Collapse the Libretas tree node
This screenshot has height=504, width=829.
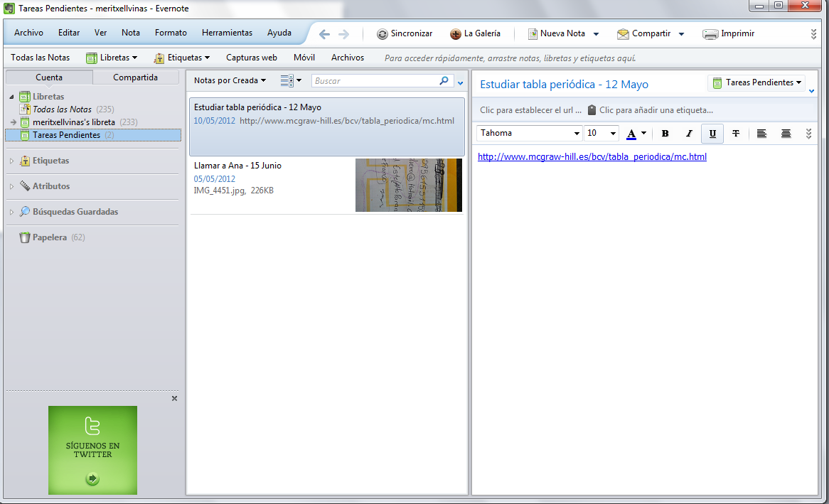coord(11,97)
